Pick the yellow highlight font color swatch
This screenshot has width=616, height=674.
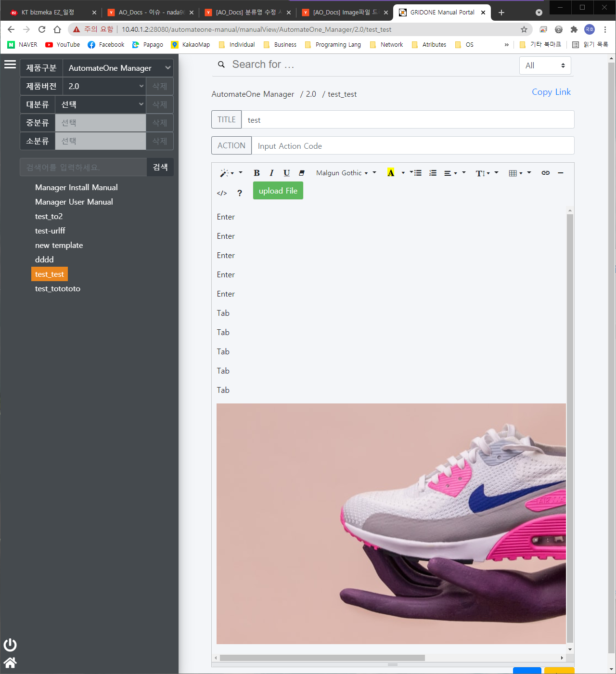click(391, 173)
